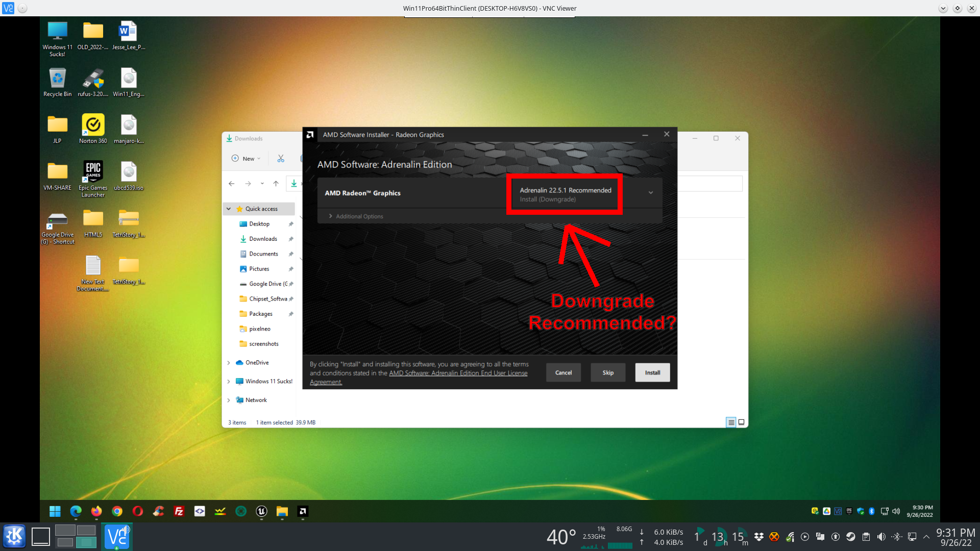Click the KDE virtual desktop pager

tap(76, 536)
